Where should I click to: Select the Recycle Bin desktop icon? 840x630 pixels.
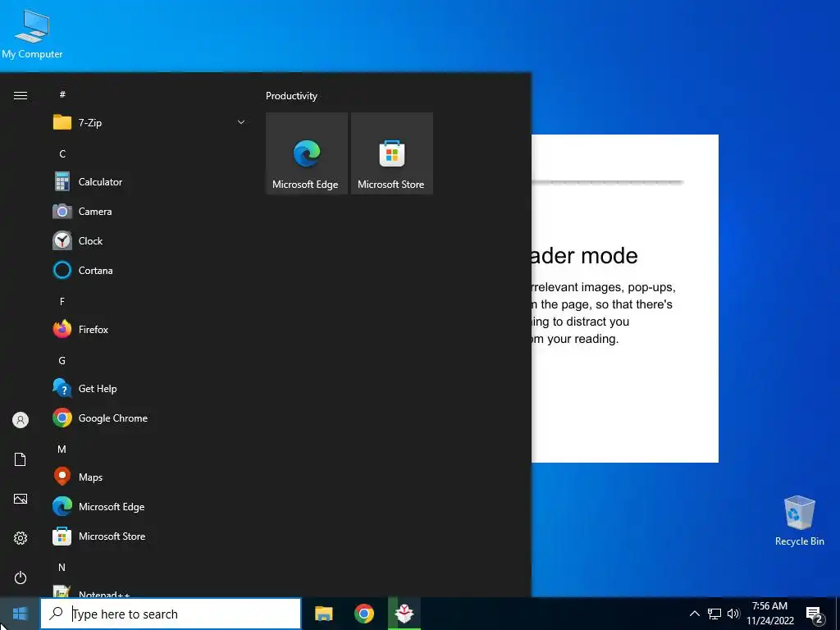tap(799, 521)
